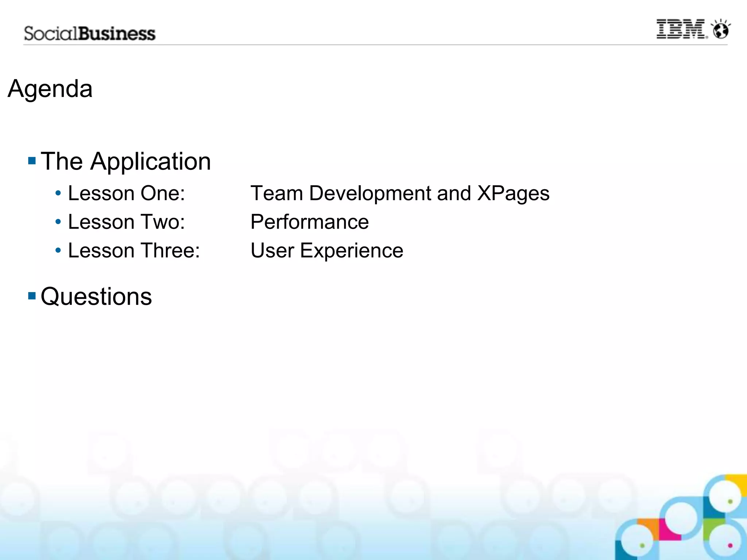The width and height of the screenshot is (747, 560).
Task: Select the Agenda slide title
Action: [x=50, y=89]
